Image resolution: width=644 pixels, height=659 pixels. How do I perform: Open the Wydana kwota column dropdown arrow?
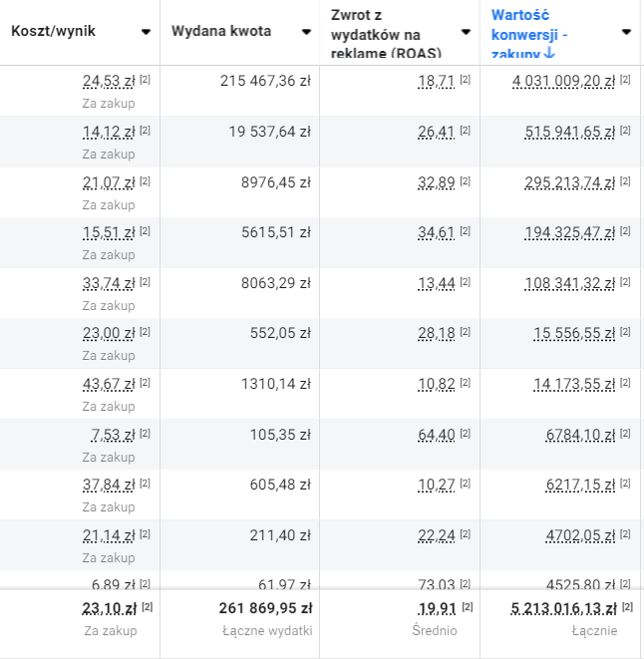306,32
